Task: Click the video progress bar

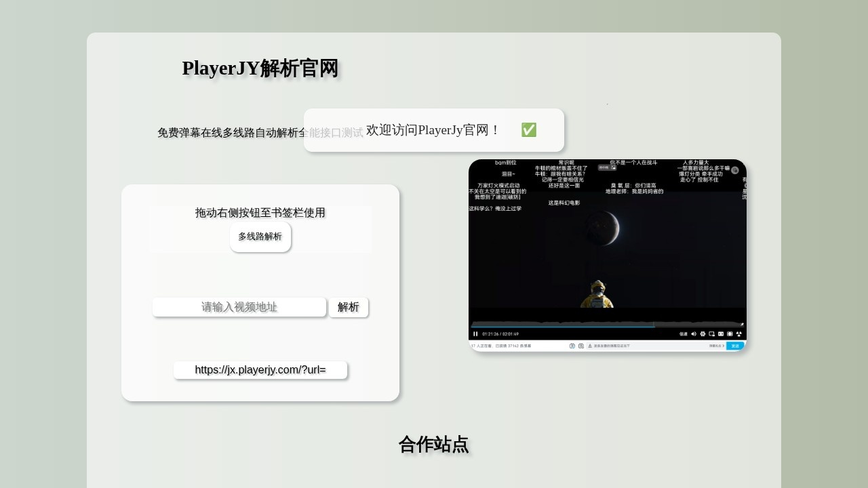Action: coord(607,325)
